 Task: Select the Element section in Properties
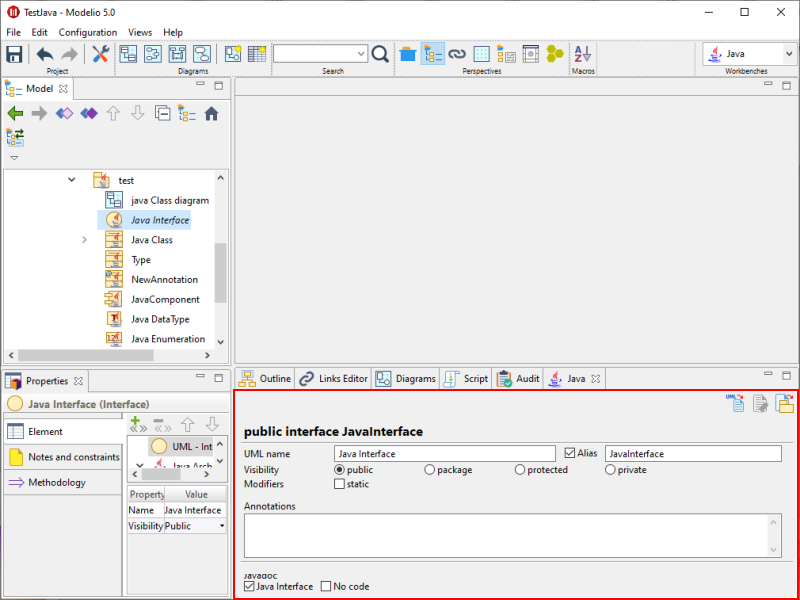(x=63, y=432)
